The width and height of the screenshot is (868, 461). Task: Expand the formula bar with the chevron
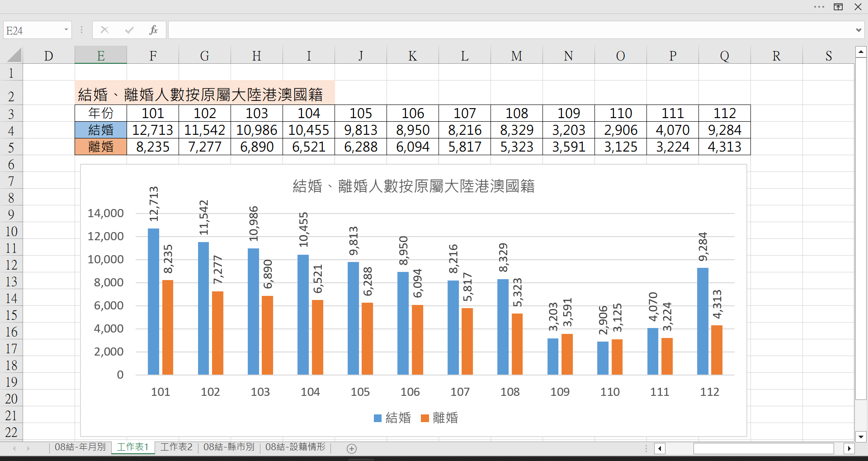pos(859,30)
